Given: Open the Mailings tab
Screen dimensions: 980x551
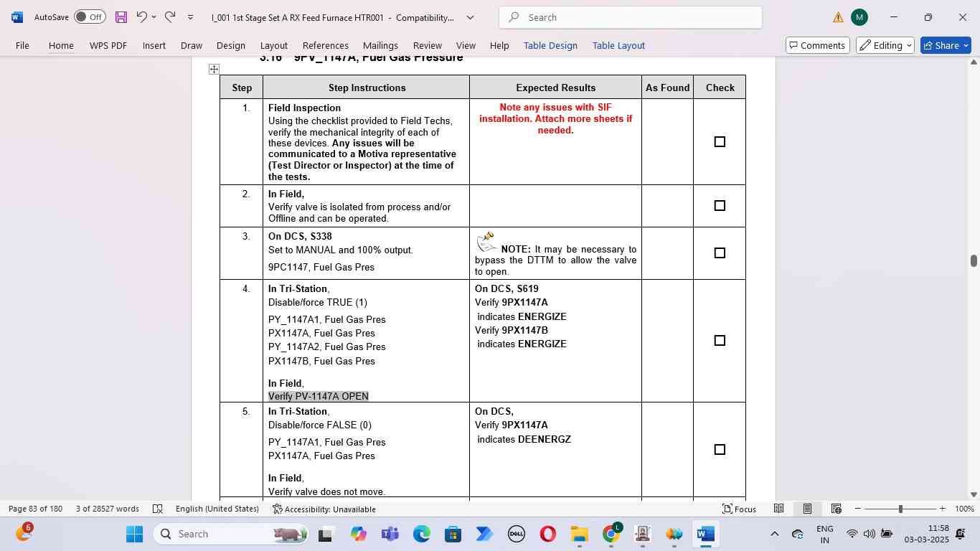Looking at the screenshot, I should point(380,45).
